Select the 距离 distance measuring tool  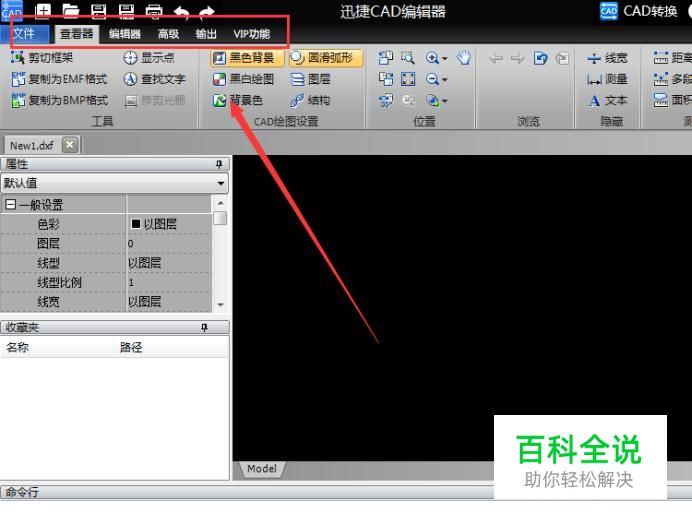[x=672, y=58]
